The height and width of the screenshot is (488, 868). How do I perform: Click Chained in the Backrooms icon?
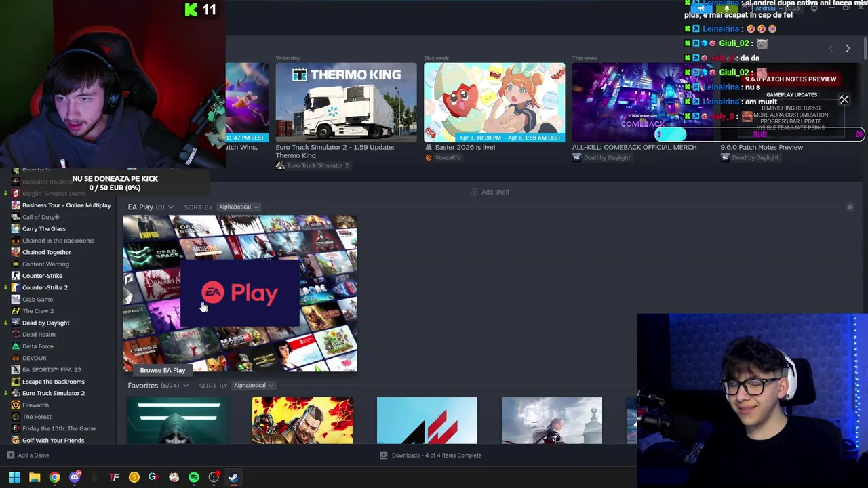[16, 241]
